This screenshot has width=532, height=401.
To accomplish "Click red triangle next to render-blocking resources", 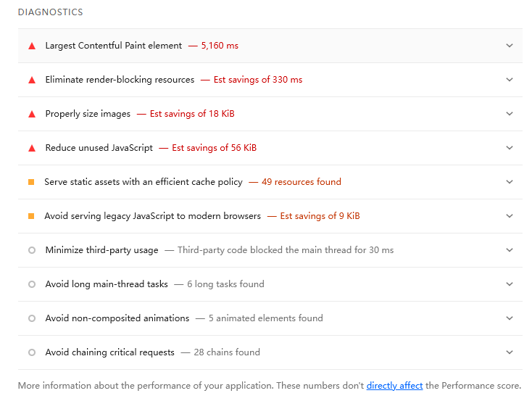I will click(32, 80).
